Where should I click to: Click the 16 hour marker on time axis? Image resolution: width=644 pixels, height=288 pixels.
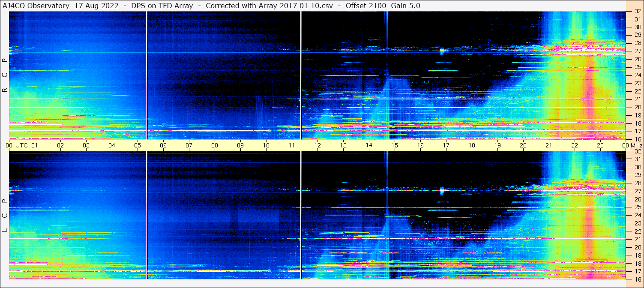pyautogui.click(x=420, y=145)
